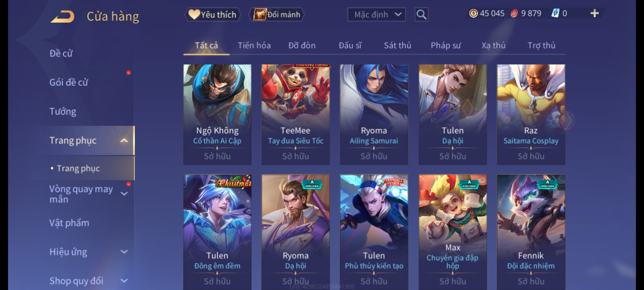Expand the Hiệu ứng section
This screenshot has height=290, width=644.
pos(124,252)
